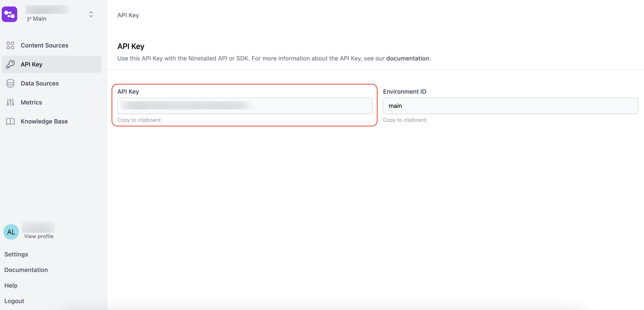
Task: Expand the environment switcher chevrons
Action: (x=91, y=14)
